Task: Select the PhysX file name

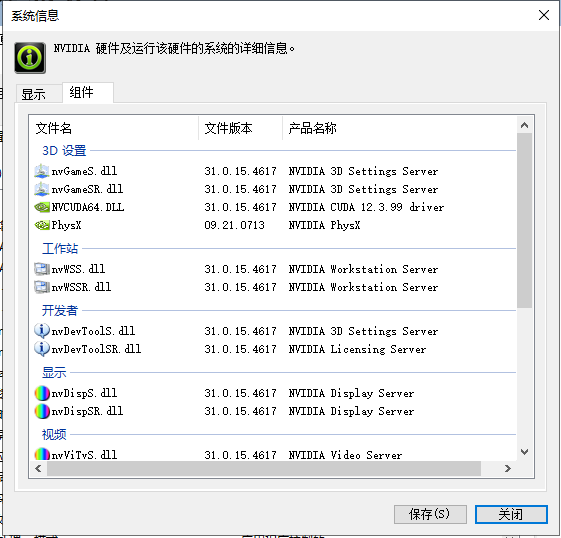Action: click(x=66, y=225)
